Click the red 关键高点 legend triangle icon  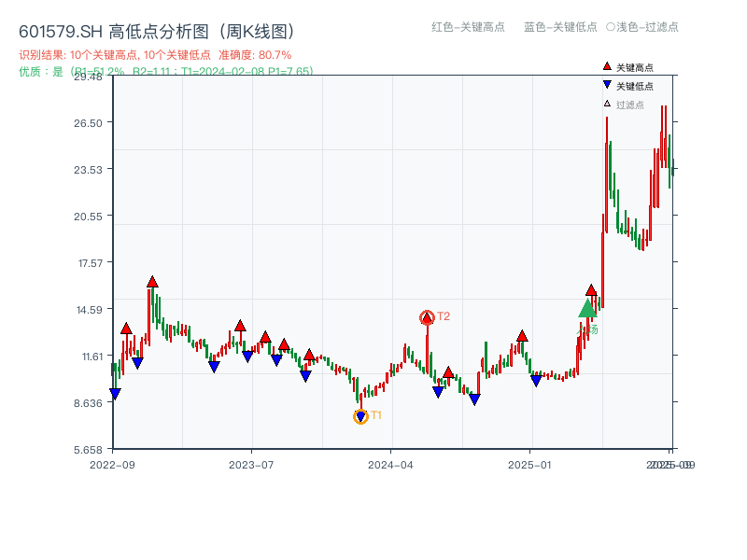pyautogui.click(x=607, y=66)
